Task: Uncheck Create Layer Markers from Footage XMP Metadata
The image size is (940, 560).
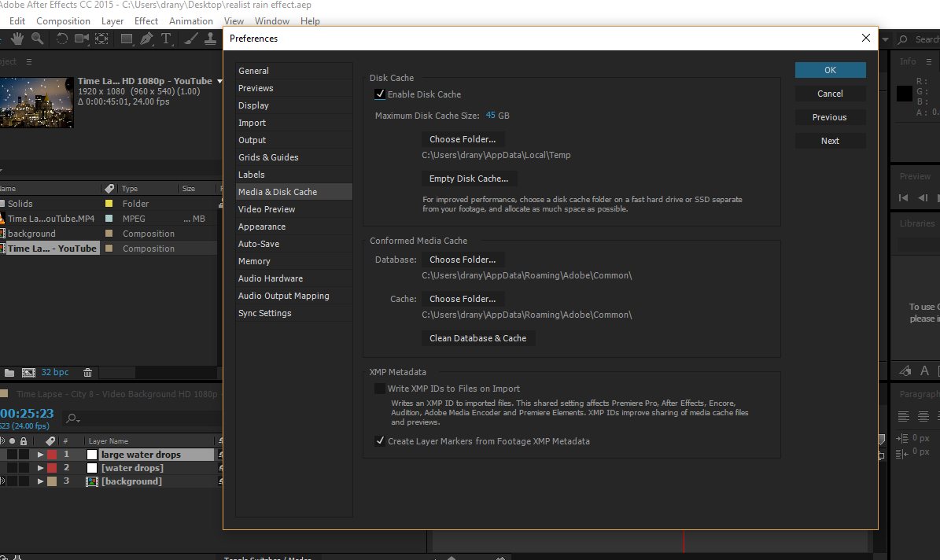Action: [380, 441]
